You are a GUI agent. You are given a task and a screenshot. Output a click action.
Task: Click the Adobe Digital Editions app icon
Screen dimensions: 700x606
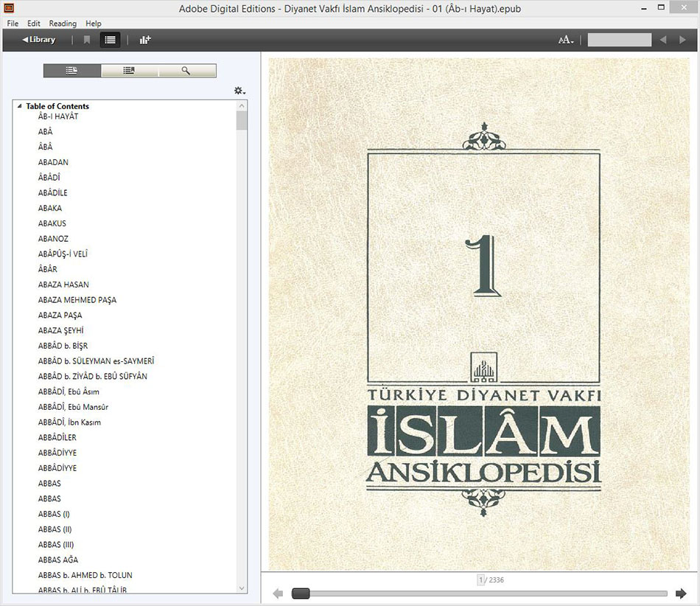tap(9, 7)
